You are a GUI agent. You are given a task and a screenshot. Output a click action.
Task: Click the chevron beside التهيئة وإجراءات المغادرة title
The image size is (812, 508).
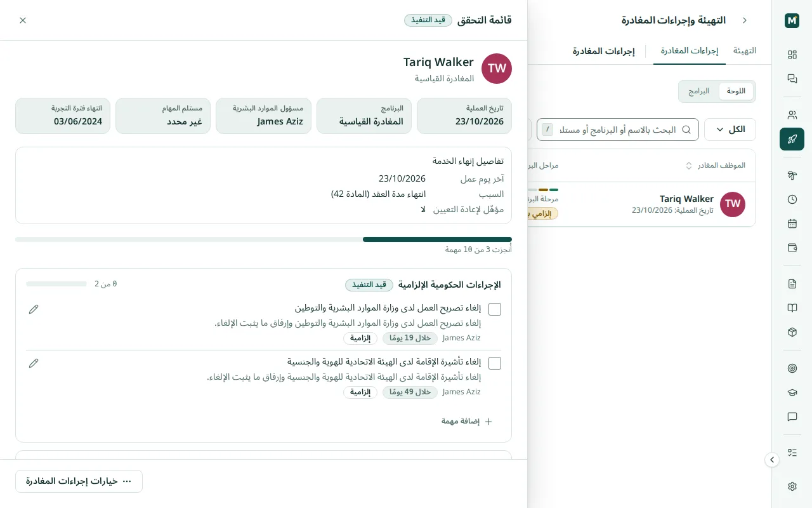(x=745, y=20)
